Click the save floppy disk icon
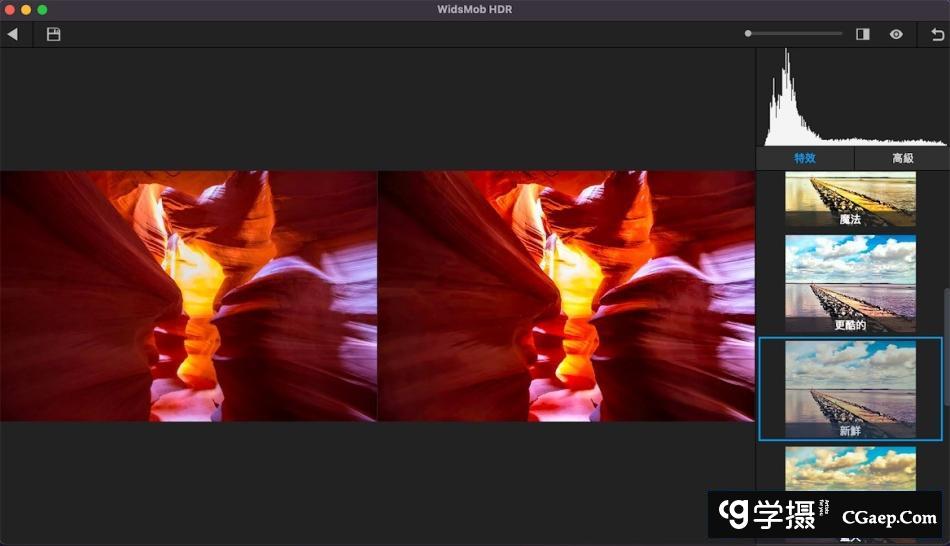950x546 pixels. click(54, 34)
